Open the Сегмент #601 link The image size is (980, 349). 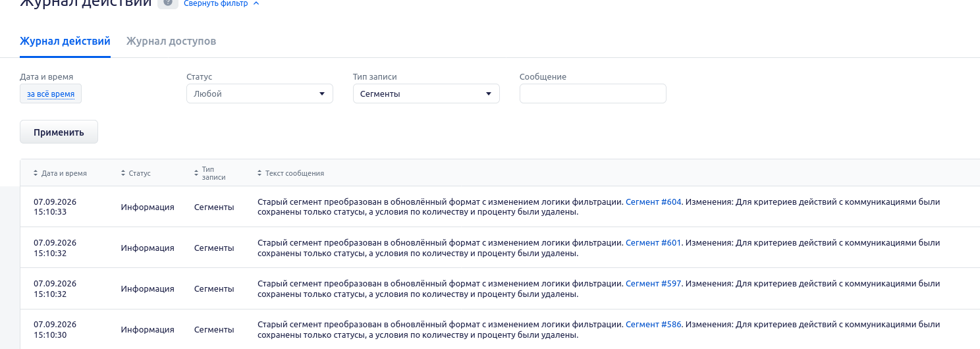click(653, 243)
